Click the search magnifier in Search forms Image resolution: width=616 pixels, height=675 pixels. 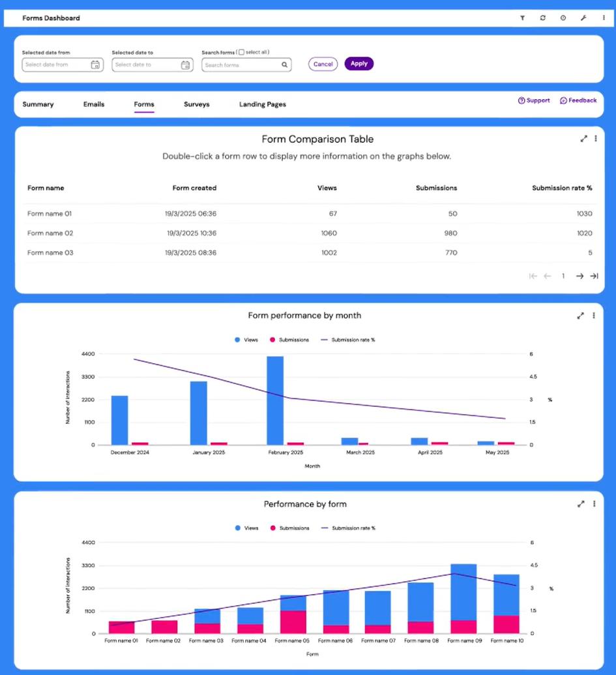[283, 65]
